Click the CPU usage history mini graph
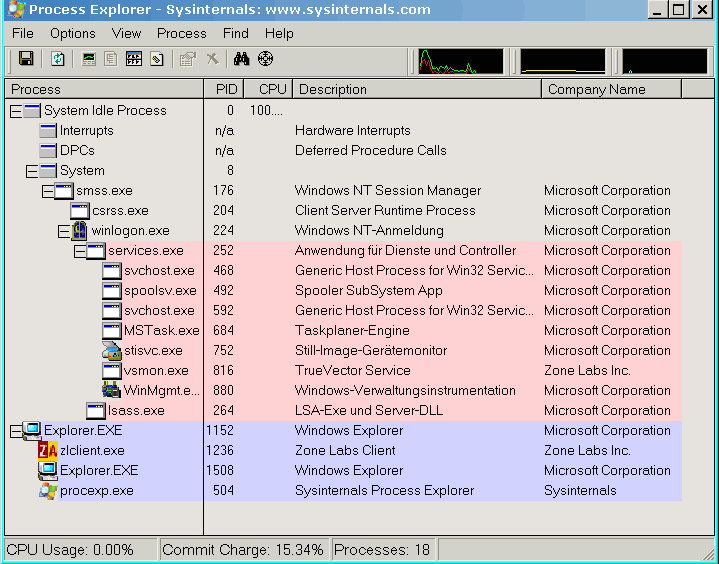 460,61
